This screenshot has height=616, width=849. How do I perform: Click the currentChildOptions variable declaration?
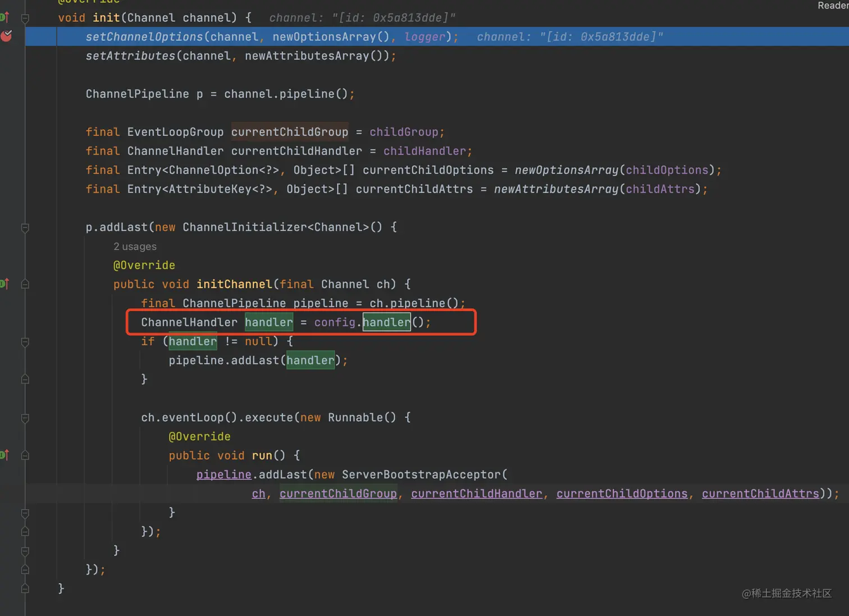(428, 170)
